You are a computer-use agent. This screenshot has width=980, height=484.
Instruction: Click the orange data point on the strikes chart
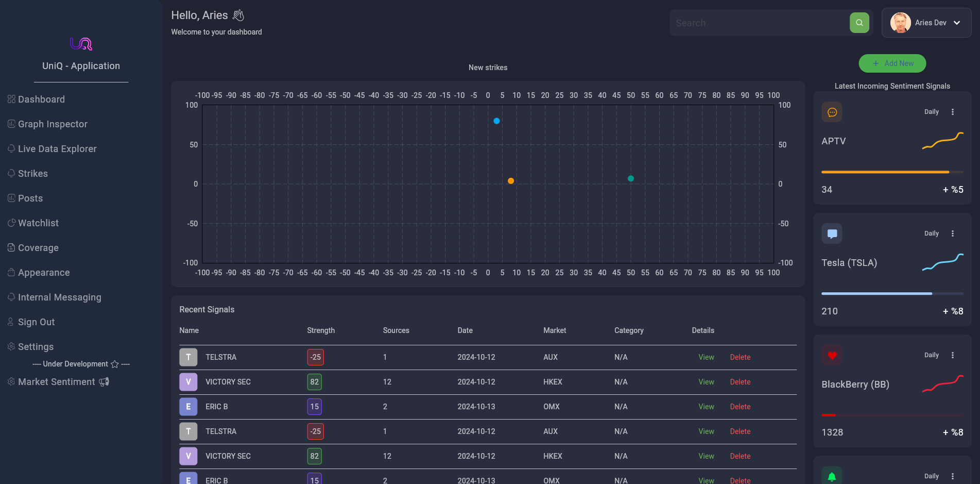511,181
